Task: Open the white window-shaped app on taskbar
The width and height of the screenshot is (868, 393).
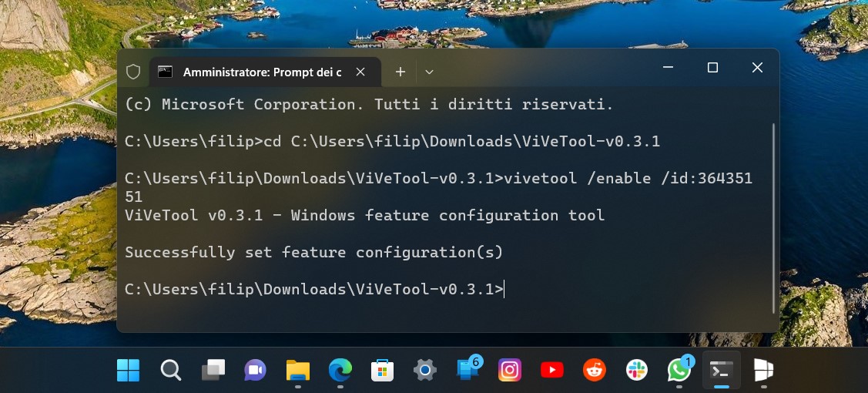Action: coord(763,370)
